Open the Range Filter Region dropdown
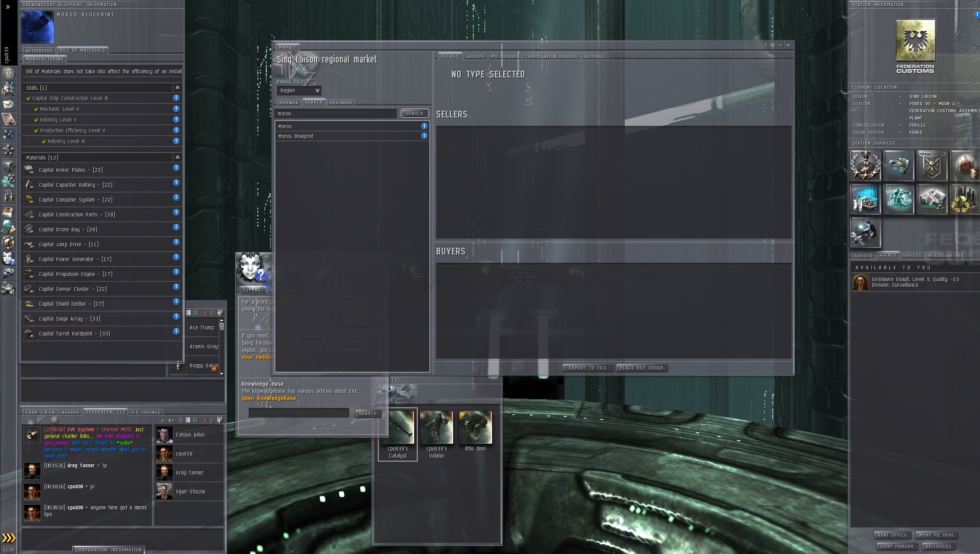The height and width of the screenshot is (554, 980). click(x=299, y=91)
